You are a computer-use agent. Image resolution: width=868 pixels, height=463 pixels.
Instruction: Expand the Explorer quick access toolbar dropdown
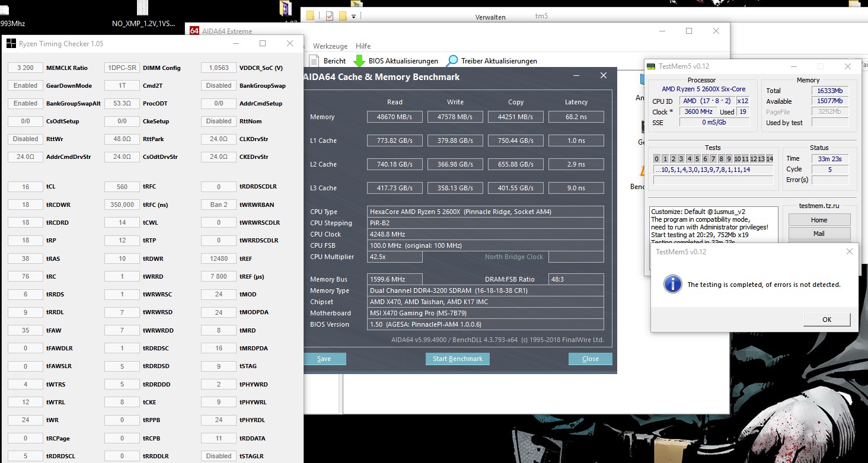[353, 17]
